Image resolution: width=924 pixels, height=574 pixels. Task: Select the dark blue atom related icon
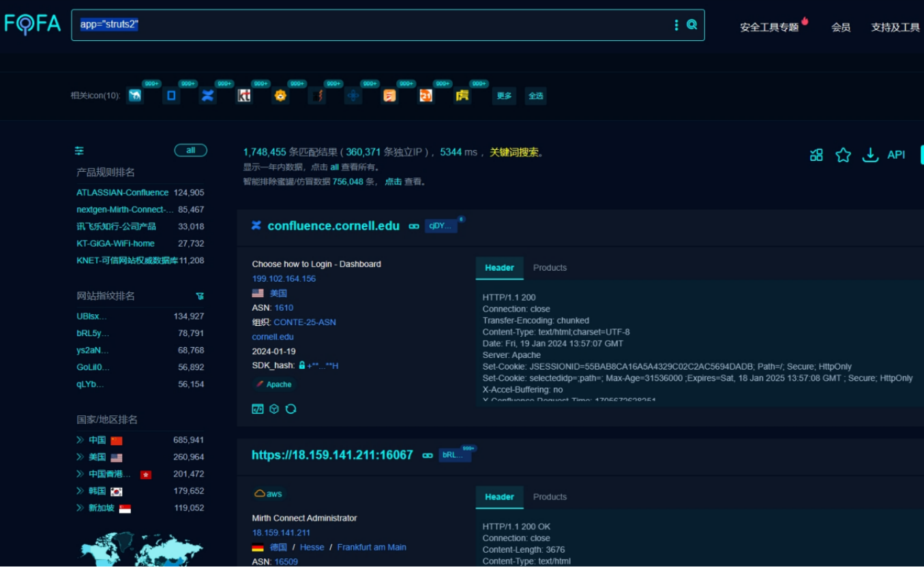[x=353, y=95]
